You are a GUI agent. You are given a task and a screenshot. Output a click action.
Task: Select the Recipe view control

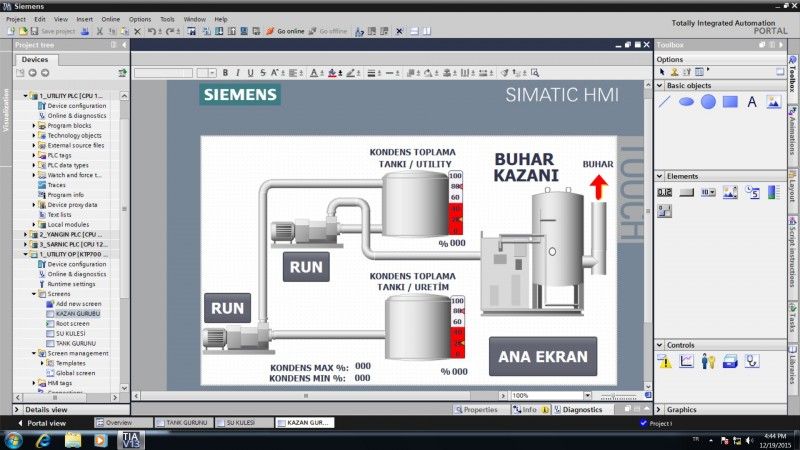click(x=730, y=361)
